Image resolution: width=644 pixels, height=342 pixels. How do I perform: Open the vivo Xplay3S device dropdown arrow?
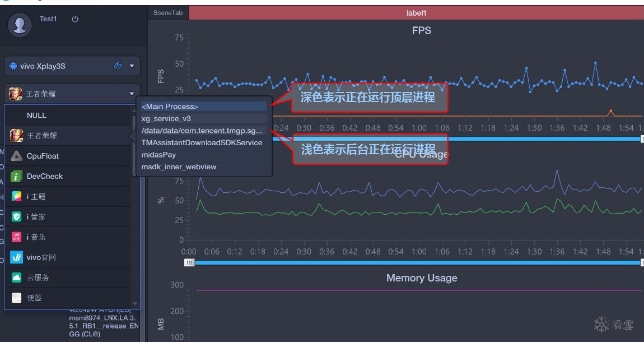pyautogui.click(x=132, y=66)
